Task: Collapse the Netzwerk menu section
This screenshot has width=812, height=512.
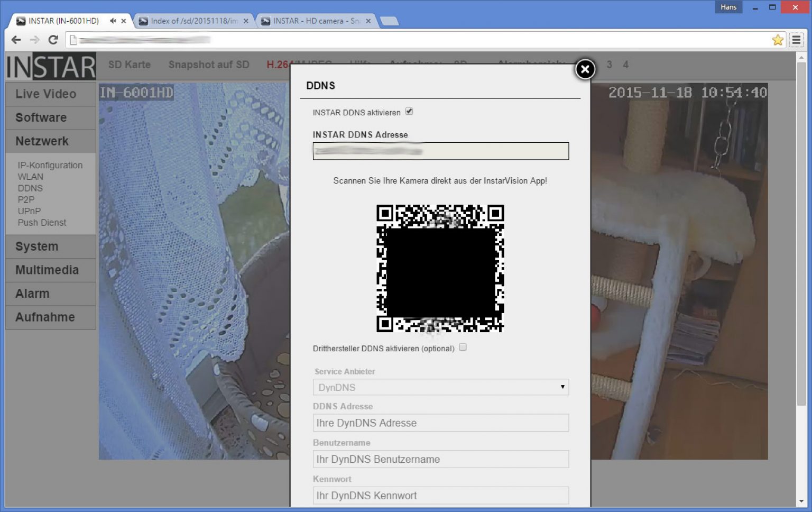Action: (x=51, y=141)
